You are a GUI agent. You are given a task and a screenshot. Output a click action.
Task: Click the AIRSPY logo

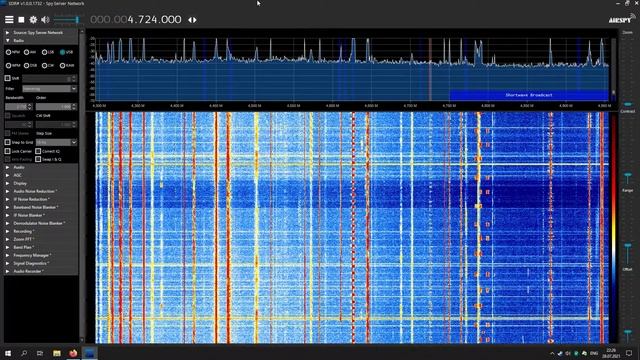tap(620, 20)
